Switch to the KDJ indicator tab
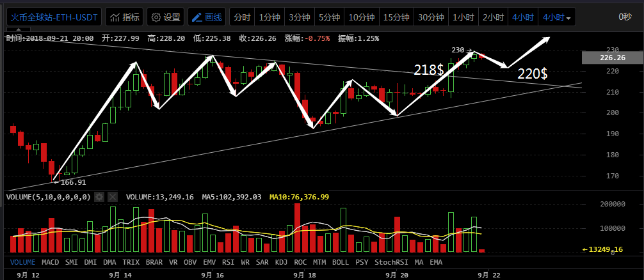Image resolution: width=644 pixels, height=280 pixels. click(282, 261)
